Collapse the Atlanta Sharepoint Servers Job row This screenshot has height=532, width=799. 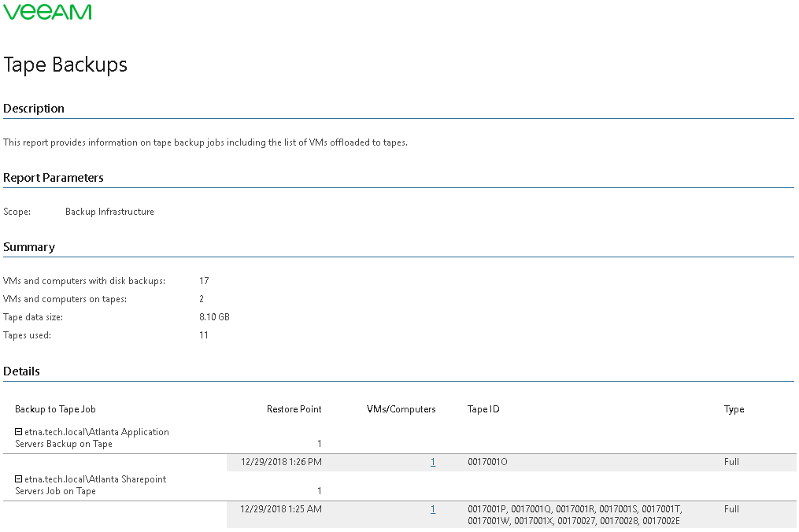coord(18,479)
